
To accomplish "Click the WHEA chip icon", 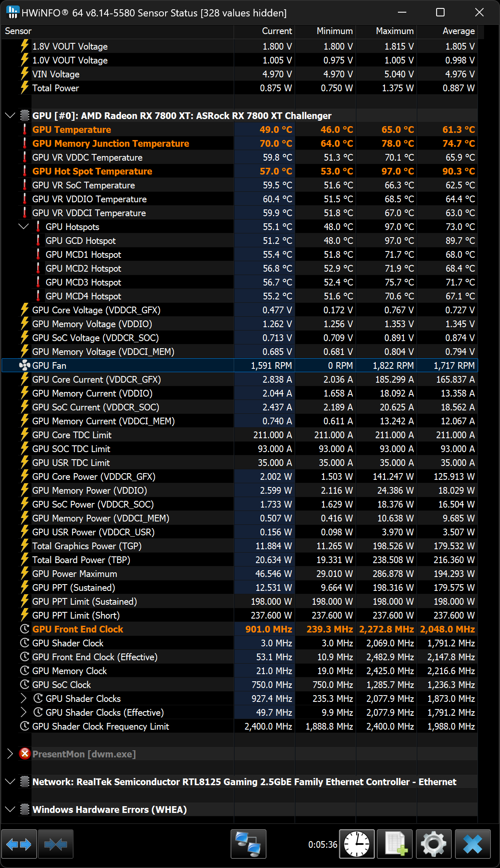I will (x=25, y=809).
